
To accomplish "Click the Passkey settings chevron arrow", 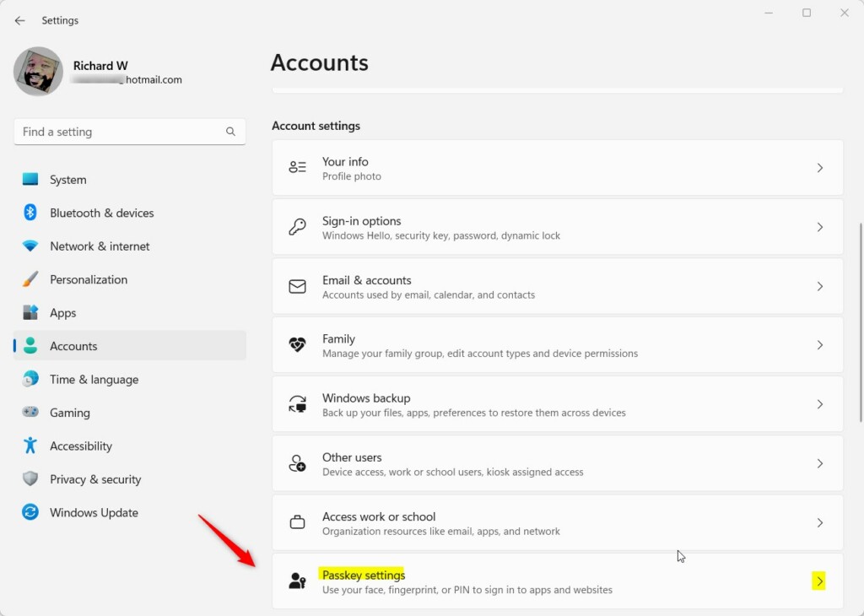I will point(819,581).
